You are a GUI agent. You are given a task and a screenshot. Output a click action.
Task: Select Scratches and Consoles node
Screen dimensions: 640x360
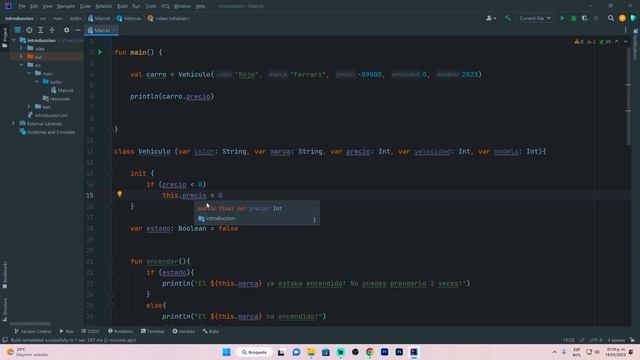click(x=47, y=132)
